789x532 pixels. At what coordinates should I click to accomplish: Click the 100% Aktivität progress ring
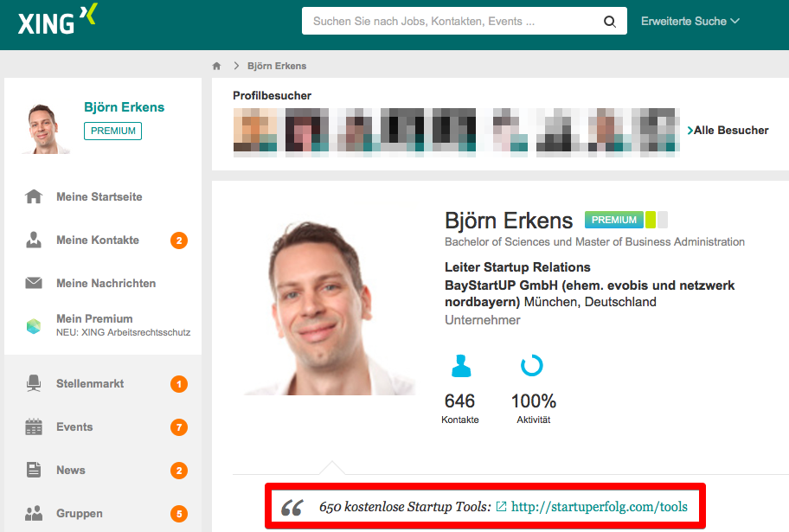point(532,366)
